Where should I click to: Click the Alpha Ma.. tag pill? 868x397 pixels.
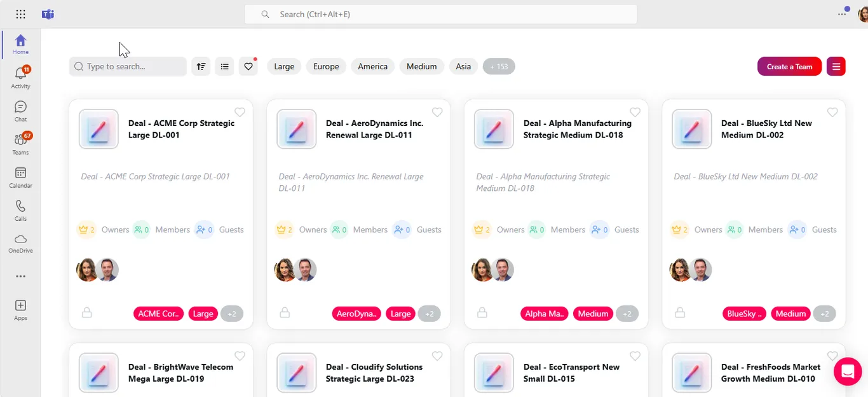click(545, 314)
